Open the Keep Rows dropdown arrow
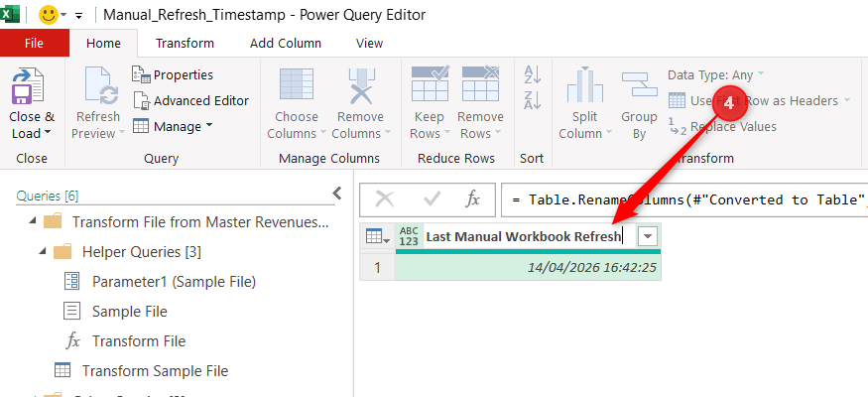Viewport: 868px width, 397px height. click(x=445, y=133)
